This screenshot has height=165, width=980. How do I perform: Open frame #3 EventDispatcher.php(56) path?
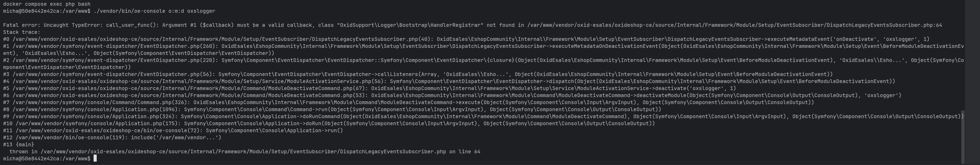click(112, 74)
